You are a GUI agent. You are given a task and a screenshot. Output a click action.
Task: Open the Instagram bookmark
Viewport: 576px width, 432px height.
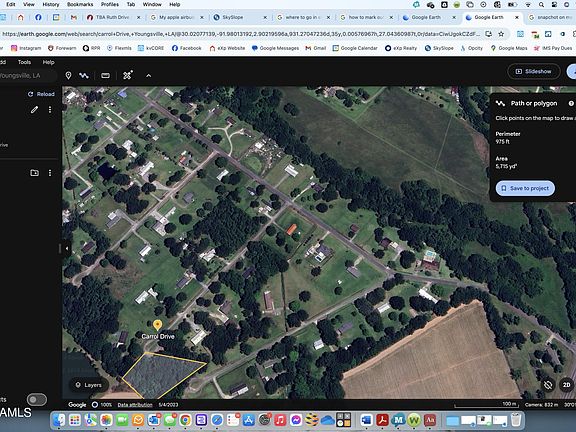pos(26,48)
